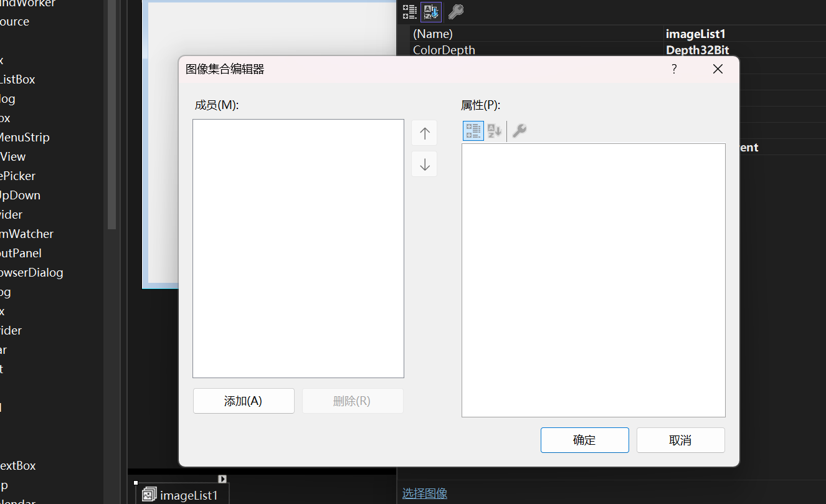The width and height of the screenshot is (826, 504).
Task: Select Categorized view in editor's property pane
Action: [x=473, y=130]
